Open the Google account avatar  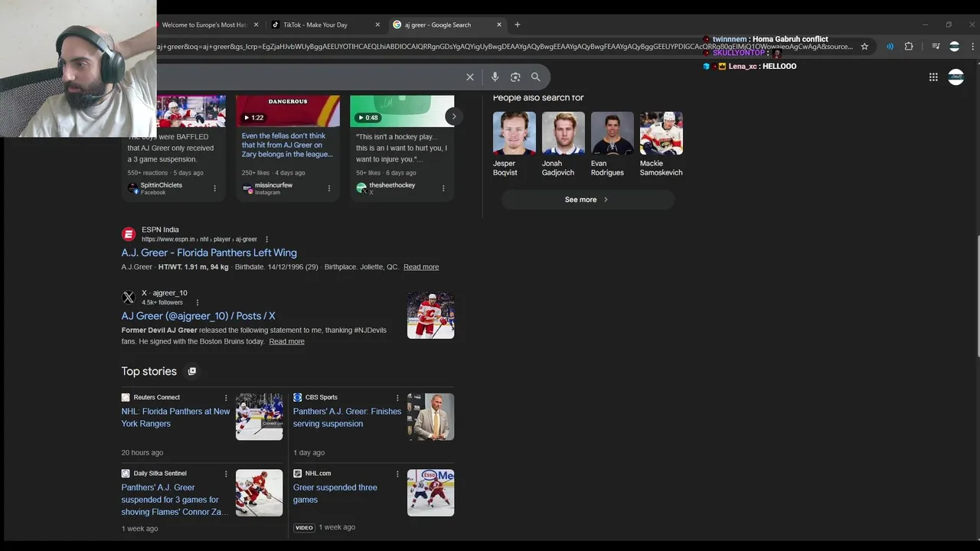(955, 77)
